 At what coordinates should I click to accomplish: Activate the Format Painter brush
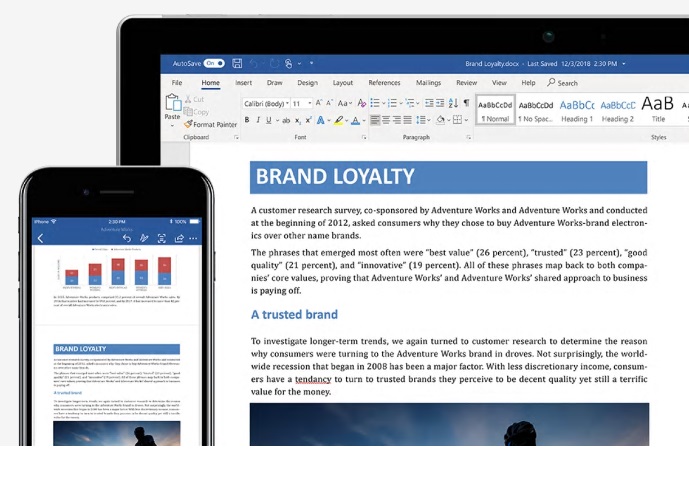coord(210,124)
